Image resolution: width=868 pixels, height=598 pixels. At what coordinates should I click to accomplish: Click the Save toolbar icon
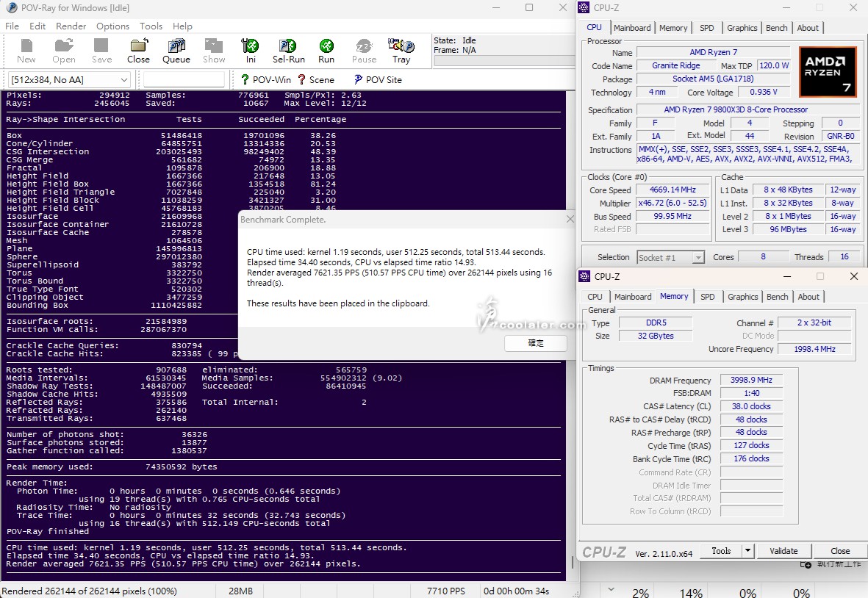(101, 51)
